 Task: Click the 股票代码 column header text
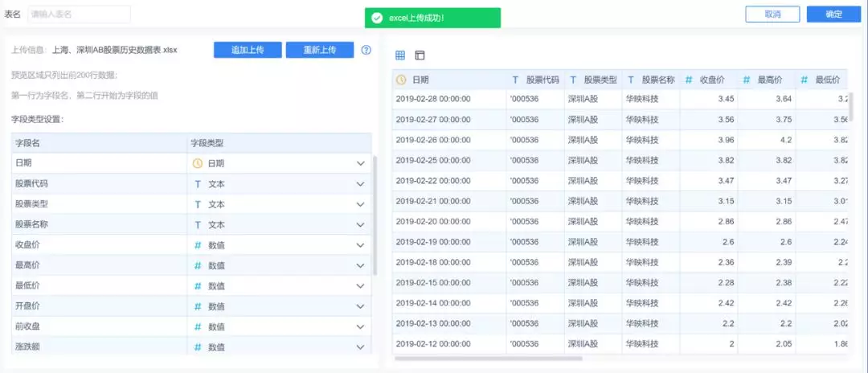[x=542, y=80]
